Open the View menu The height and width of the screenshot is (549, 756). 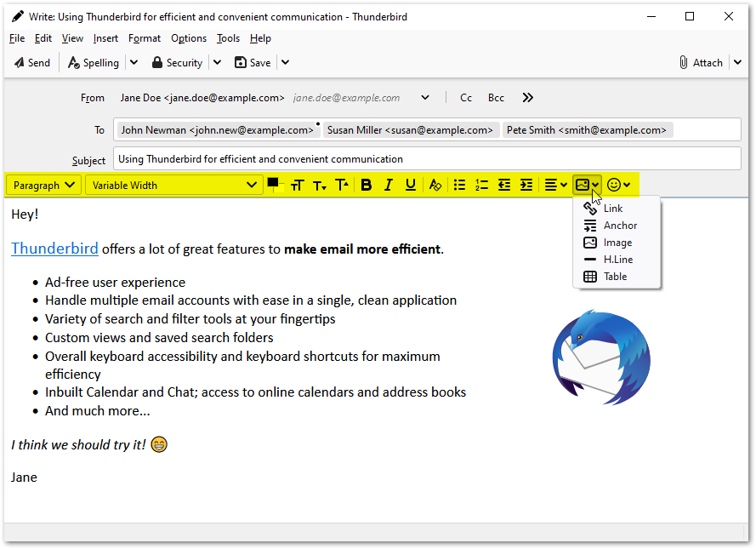coord(72,38)
